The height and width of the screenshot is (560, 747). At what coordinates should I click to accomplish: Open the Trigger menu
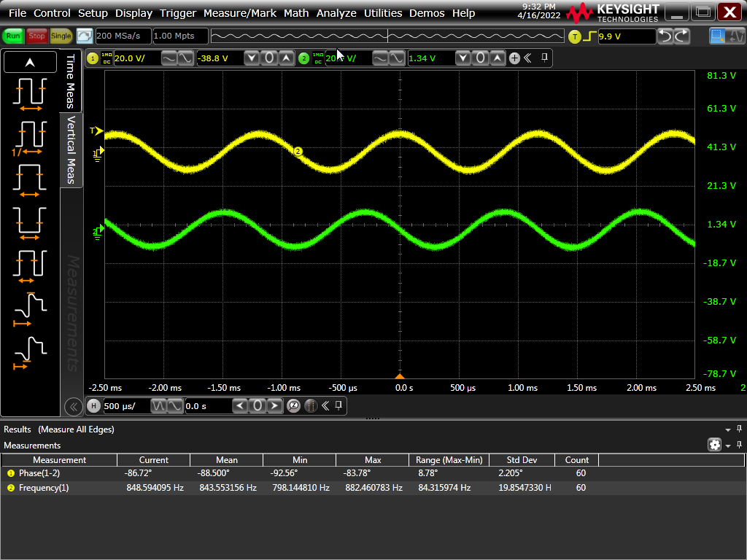pos(178,13)
